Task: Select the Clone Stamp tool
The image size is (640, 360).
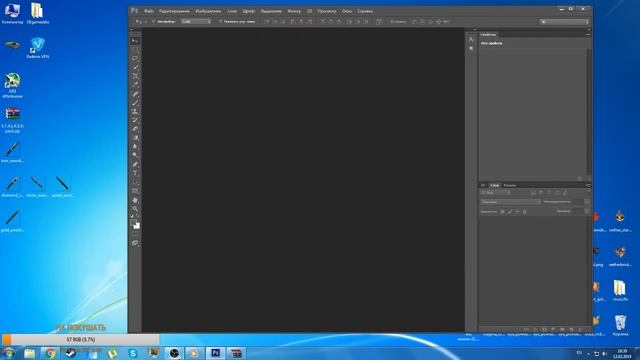Action: tap(135, 111)
